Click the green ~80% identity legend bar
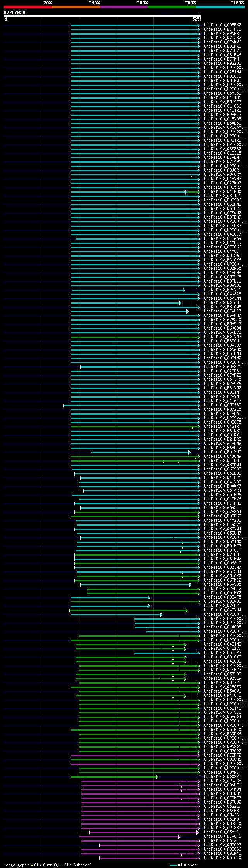 [x=172, y=7]
